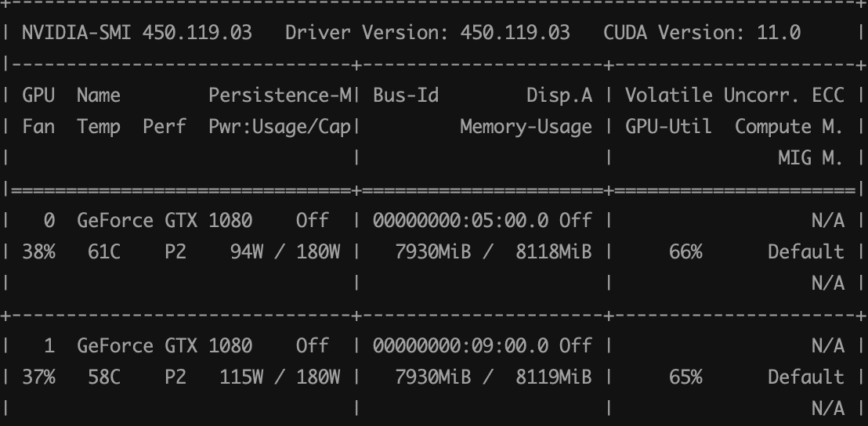Screen dimensions: 868x426
Task: Select the MIG M. header text
Action: pyautogui.click(x=810, y=158)
